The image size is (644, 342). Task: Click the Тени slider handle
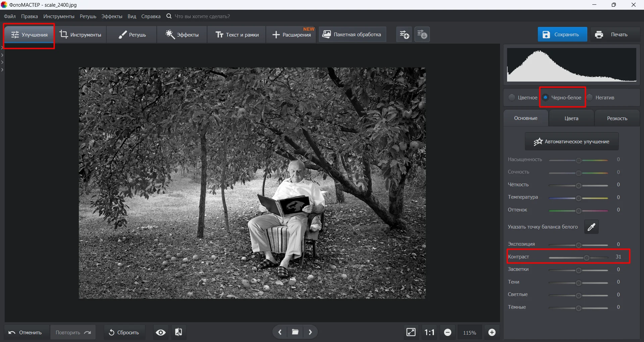[579, 283]
